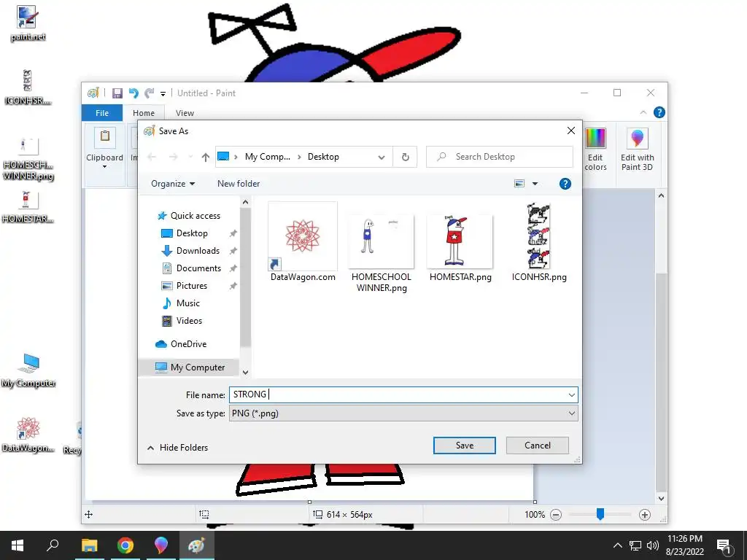The height and width of the screenshot is (560, 747).
Task: Create a New folder
Action: [239, 184]
